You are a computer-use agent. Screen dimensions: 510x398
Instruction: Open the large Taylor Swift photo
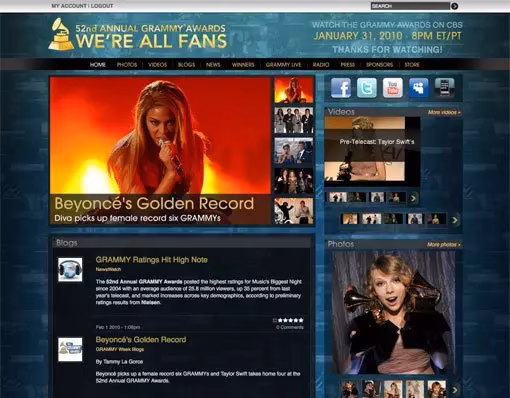click(x=394, y=313)
